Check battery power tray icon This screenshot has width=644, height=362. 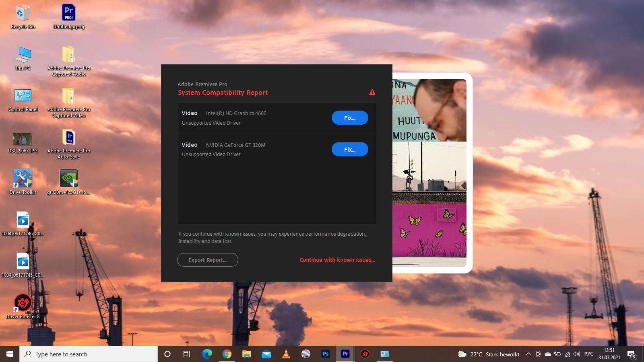click(x=557, y=354)
